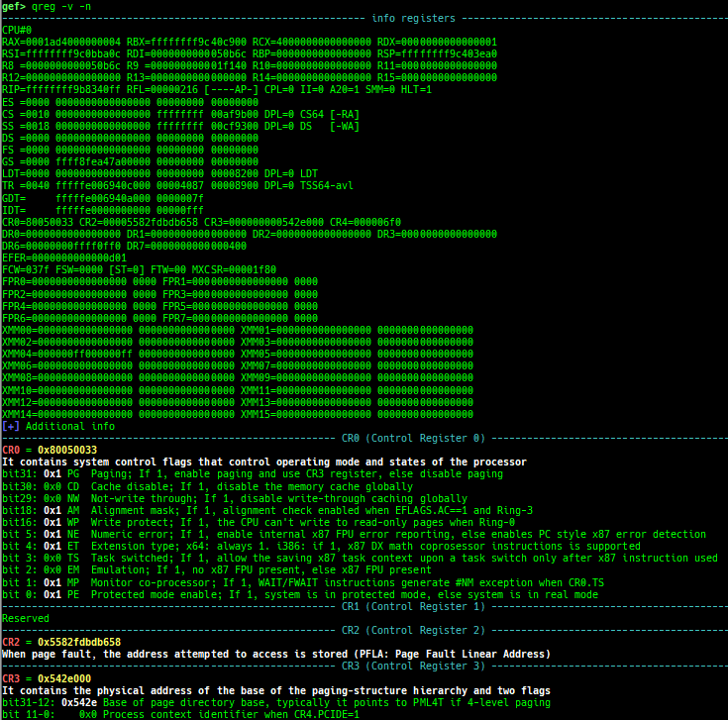Click the bit31-12 page directory base line
Image resolution: width=728 pixels, height=720 pixels.
pos(277,701)
